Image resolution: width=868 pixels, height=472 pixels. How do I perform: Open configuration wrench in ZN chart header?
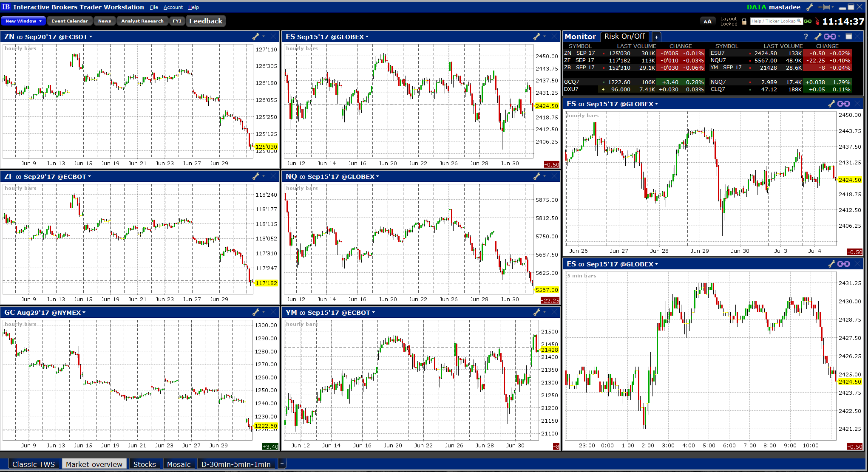(255, 37)
